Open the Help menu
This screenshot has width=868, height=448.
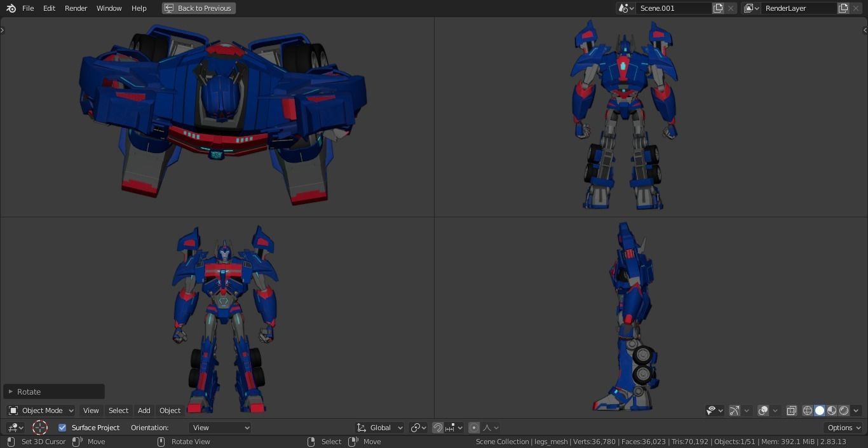(x=139, y=8)
